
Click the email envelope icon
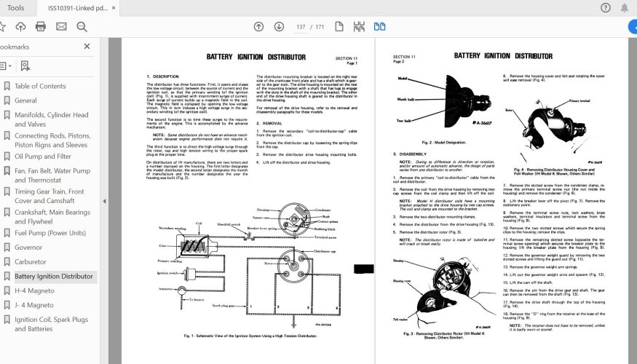[61, 27]
